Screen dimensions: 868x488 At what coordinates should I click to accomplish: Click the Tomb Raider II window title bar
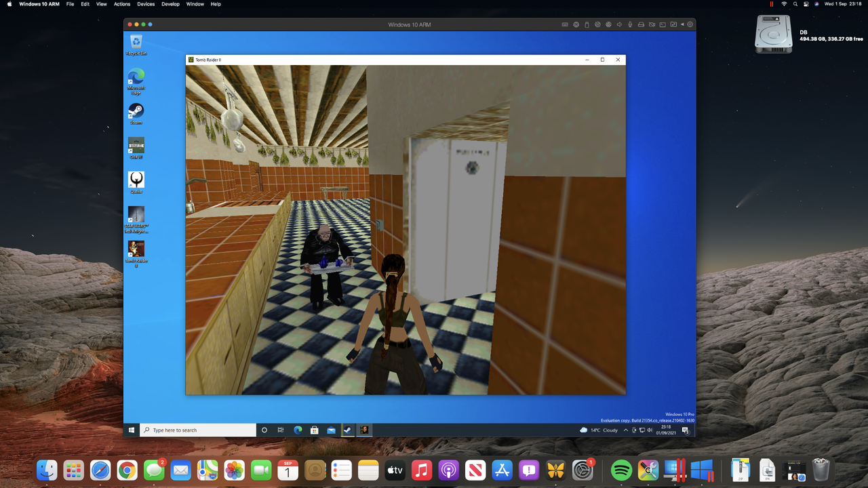click(406, 60)
